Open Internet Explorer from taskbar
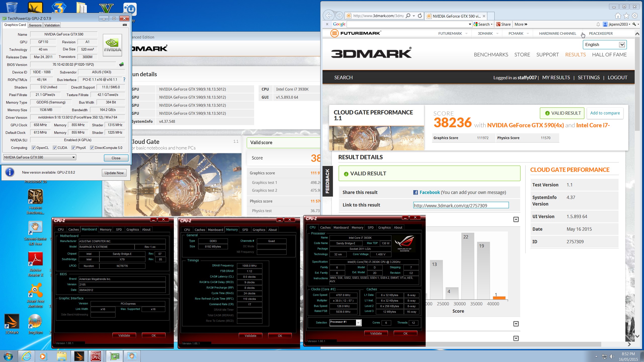Viewport: 644px width, 362px height. pyautogui.click(x=26, y=356)
